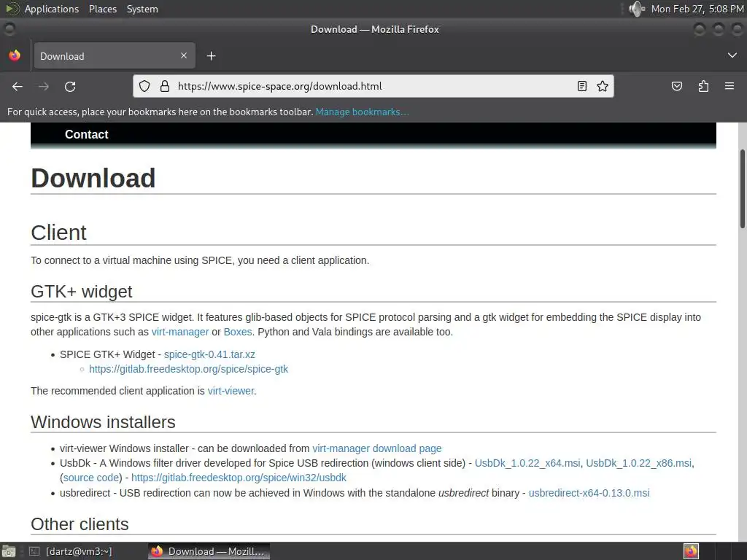Follow the virt-viewer link
The width and height of the screenshot is (747, 560).
point(231,391)
